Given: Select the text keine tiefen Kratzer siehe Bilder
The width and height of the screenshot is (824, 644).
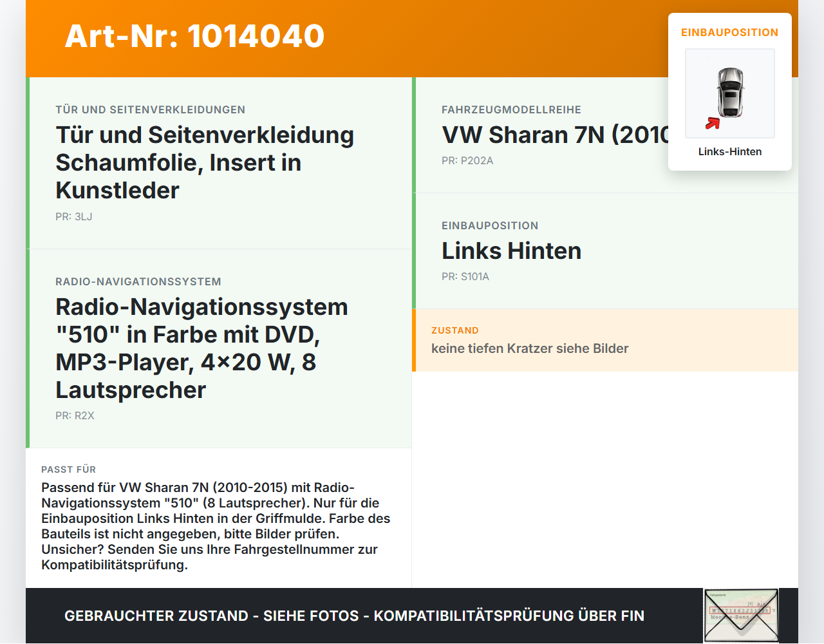Looking at the screenshot, I should 530,348.
